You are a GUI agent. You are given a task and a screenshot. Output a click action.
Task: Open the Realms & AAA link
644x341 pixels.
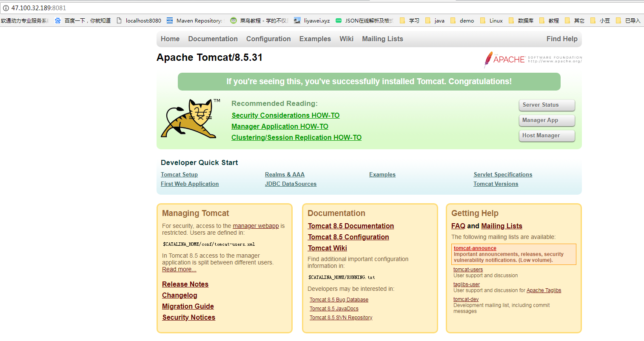coord(285,174)
